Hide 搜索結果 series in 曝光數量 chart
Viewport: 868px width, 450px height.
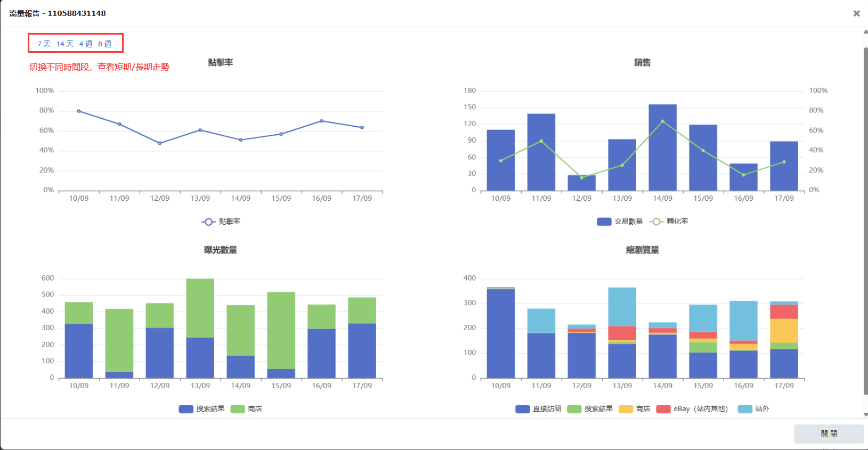(186, 409)
